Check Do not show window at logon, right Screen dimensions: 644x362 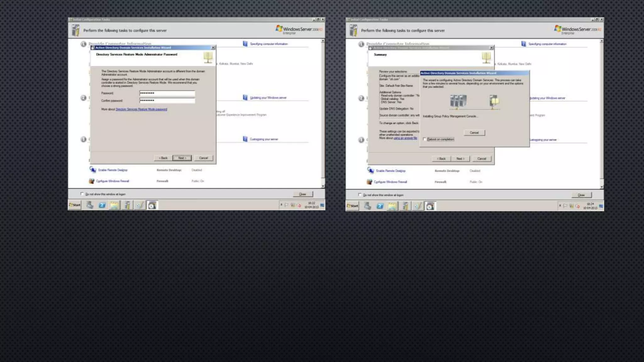(360, 195)
